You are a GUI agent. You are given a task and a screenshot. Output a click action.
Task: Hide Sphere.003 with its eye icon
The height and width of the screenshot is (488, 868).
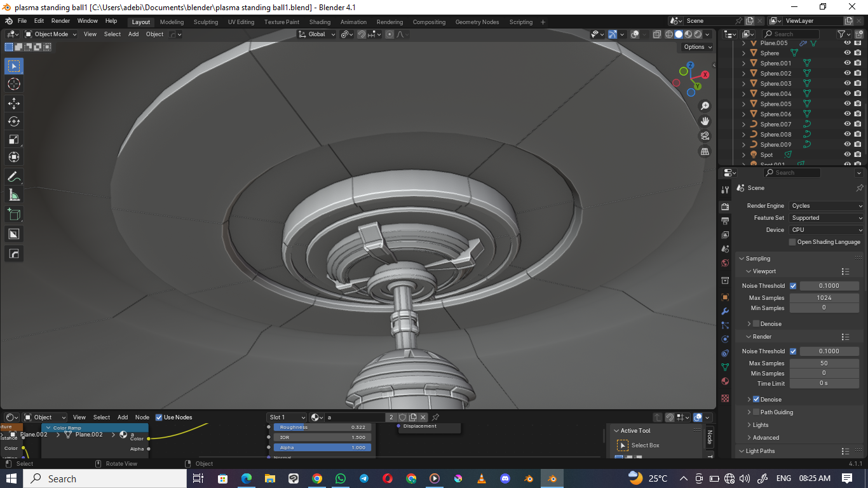coord(847,83)
